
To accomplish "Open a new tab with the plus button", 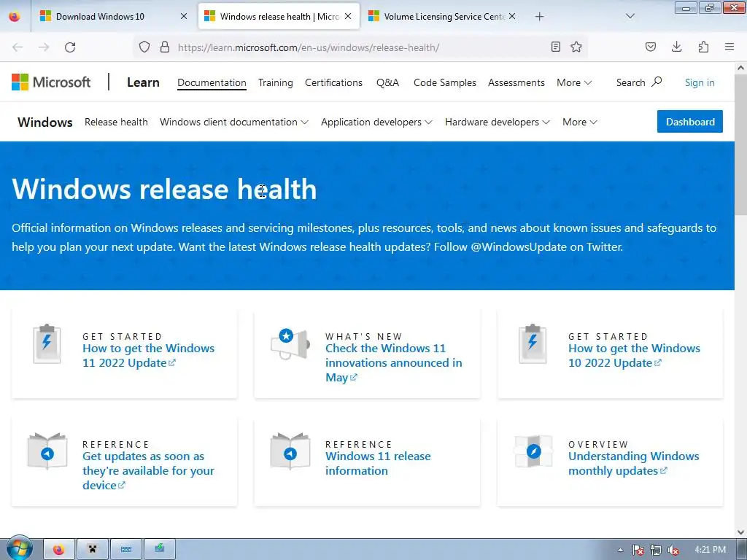I will 539,17.
